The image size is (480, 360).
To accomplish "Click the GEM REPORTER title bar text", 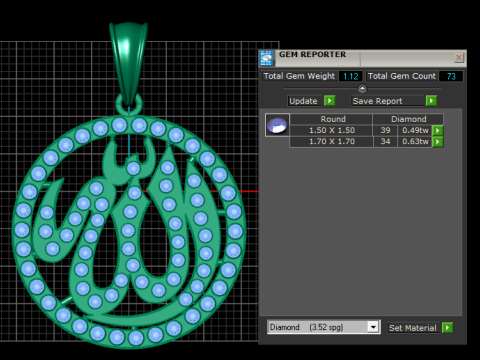I will point(312,54).
